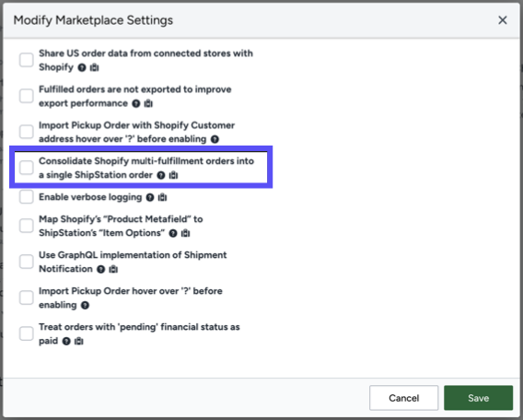
Task: Click help icon beside Fulfilled orders export performance
Action: click(135, 103)
